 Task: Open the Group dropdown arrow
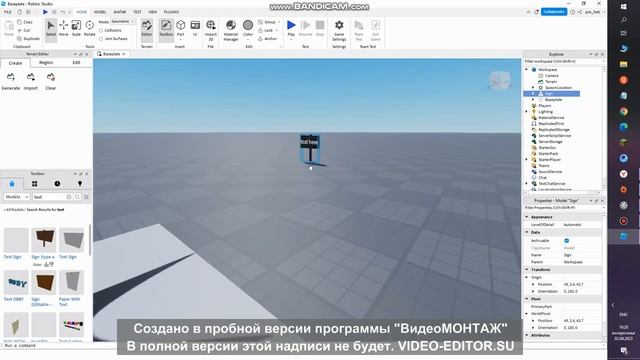coord(279,22)
